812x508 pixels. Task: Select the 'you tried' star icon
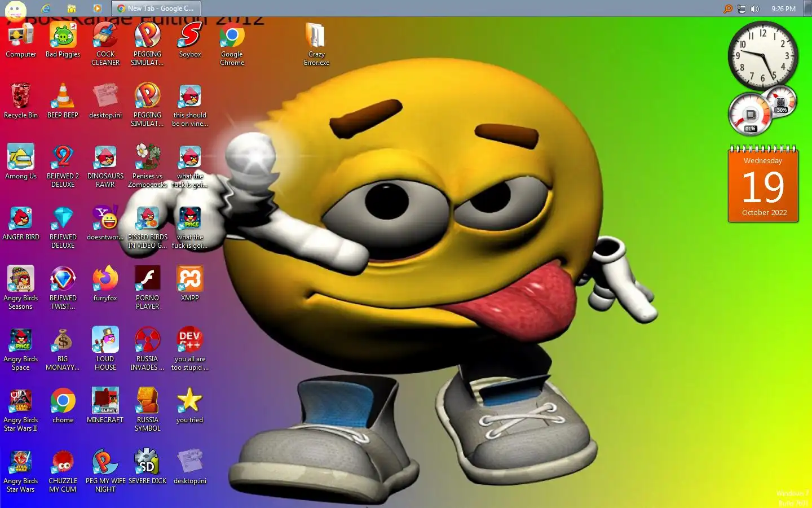tap(190, 406)
